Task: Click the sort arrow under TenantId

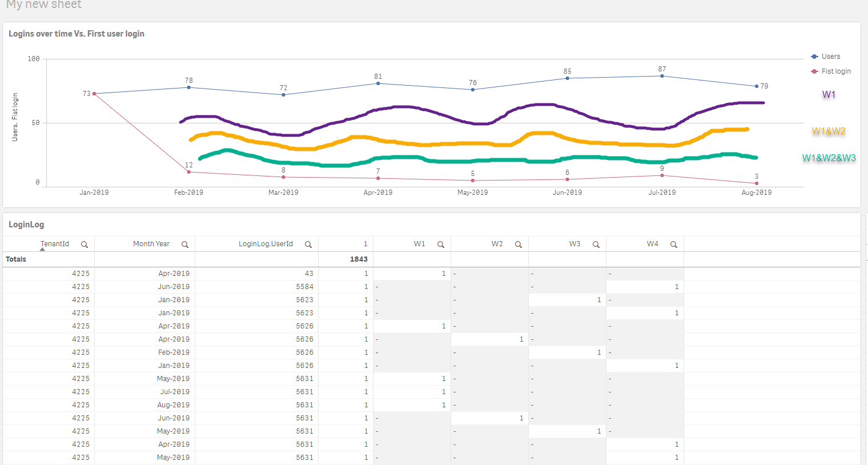Action: [x=42, y=250]
